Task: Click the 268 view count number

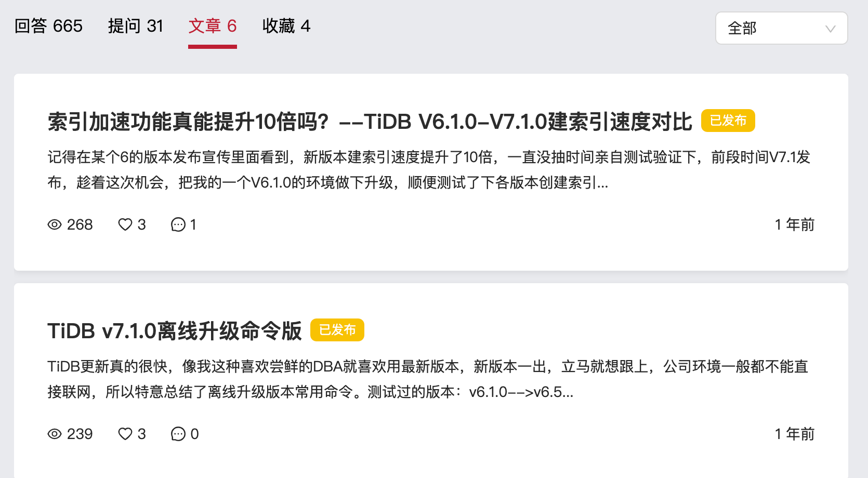Action: click(80, 224)
